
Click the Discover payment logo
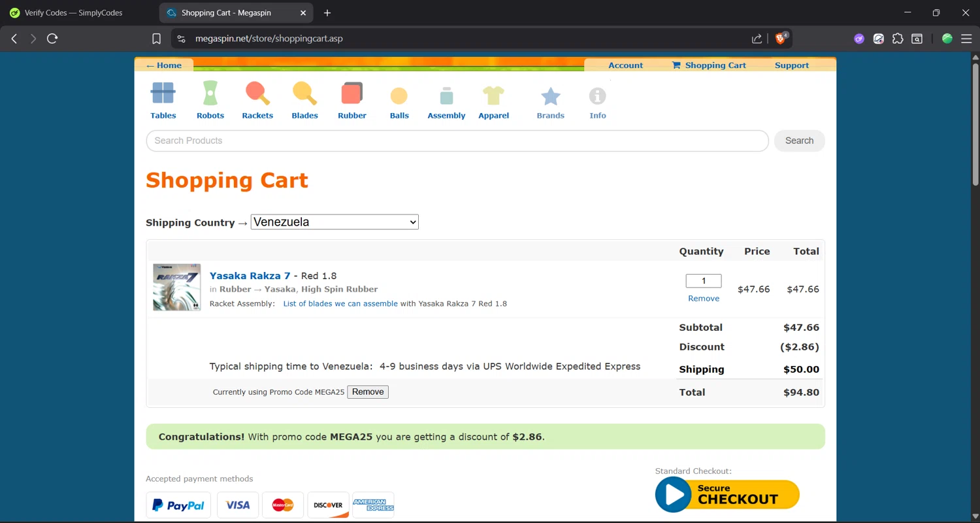[x=328, y=505]
